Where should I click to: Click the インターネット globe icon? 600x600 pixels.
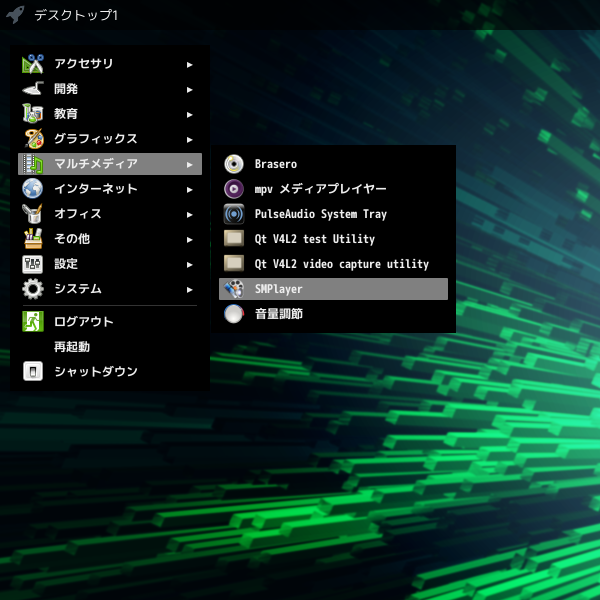click(x=33, y=189)
